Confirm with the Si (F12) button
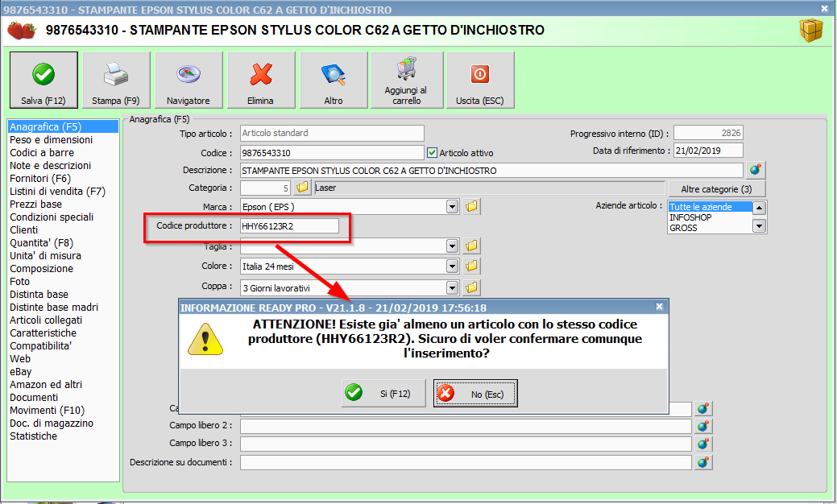This screenshot has width=837, height=504. [x=383, y=393]
